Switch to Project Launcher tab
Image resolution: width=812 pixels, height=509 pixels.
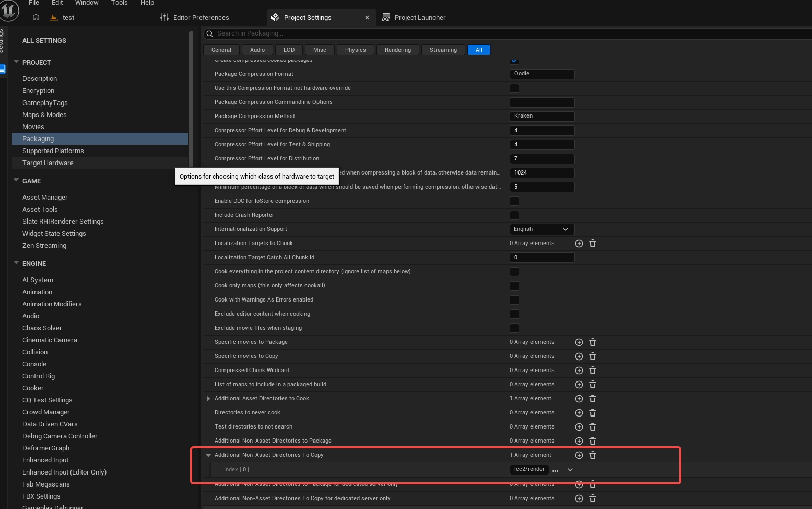[414, 17]
